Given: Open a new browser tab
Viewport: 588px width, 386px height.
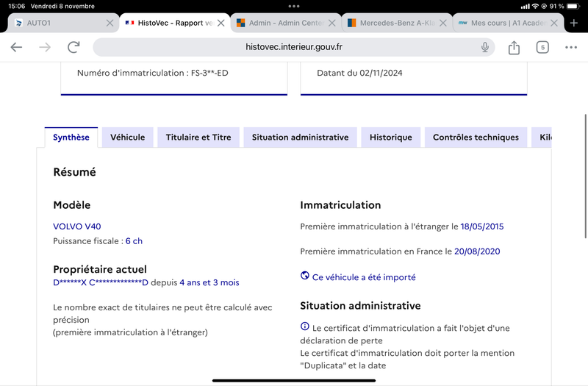Looking at the screenshot, I should pos(574,23).
